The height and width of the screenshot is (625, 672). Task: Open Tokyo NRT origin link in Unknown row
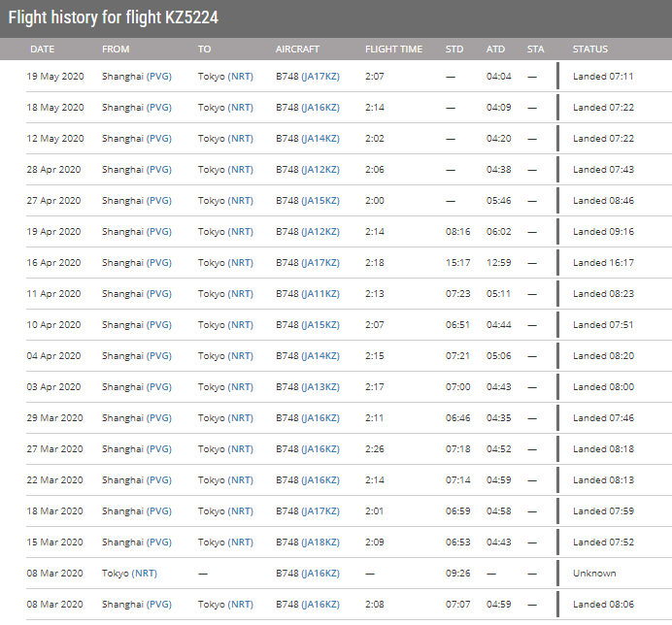(x=144, y=574)
